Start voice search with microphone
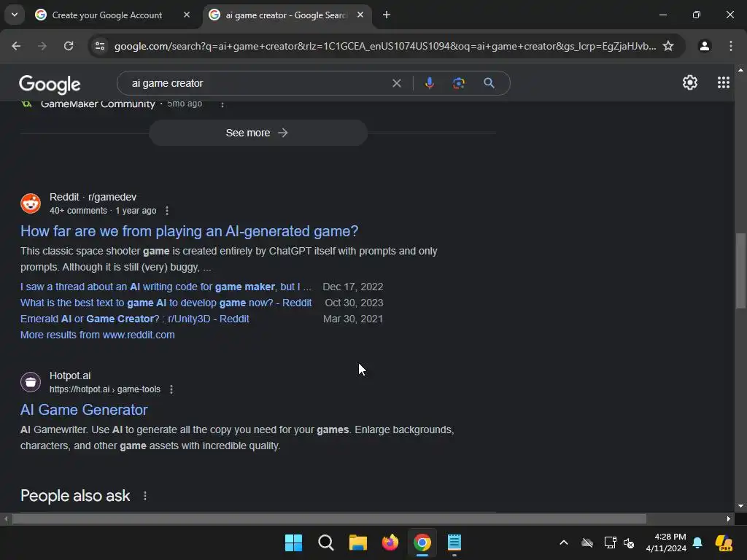This screenshot has width=747, height=560. click(429, 83)
